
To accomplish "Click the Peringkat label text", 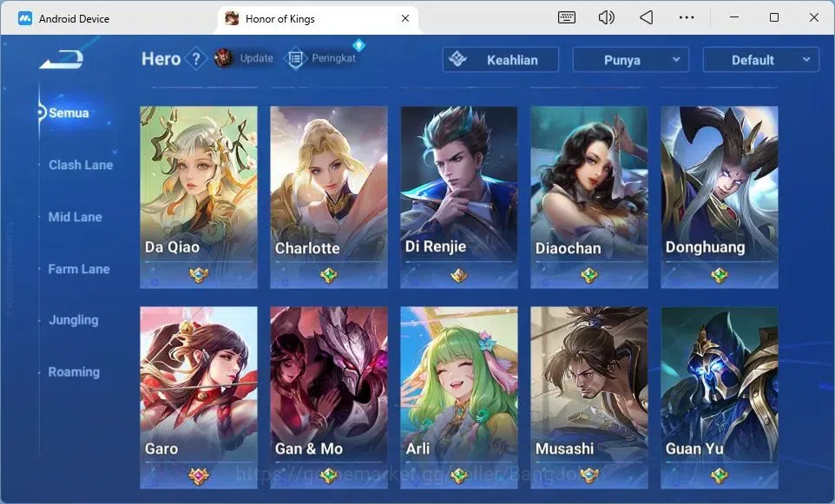I will click(x=333, y=58).
